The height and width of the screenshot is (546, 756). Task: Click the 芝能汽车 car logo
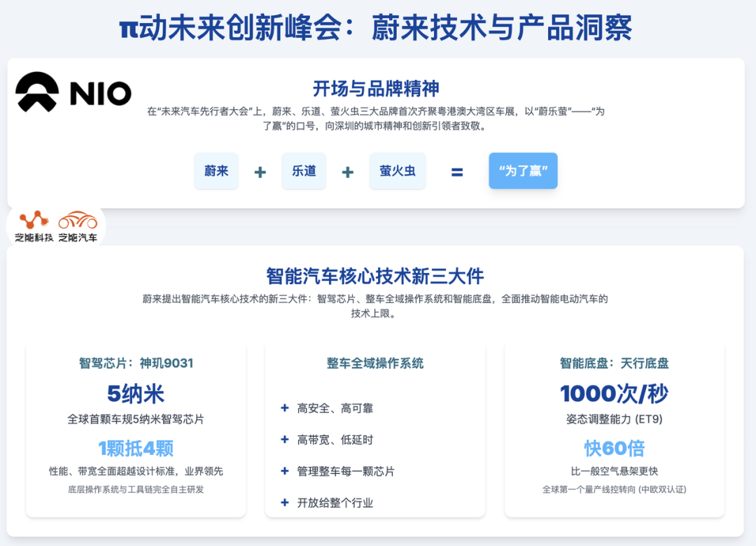pos(78,225)
